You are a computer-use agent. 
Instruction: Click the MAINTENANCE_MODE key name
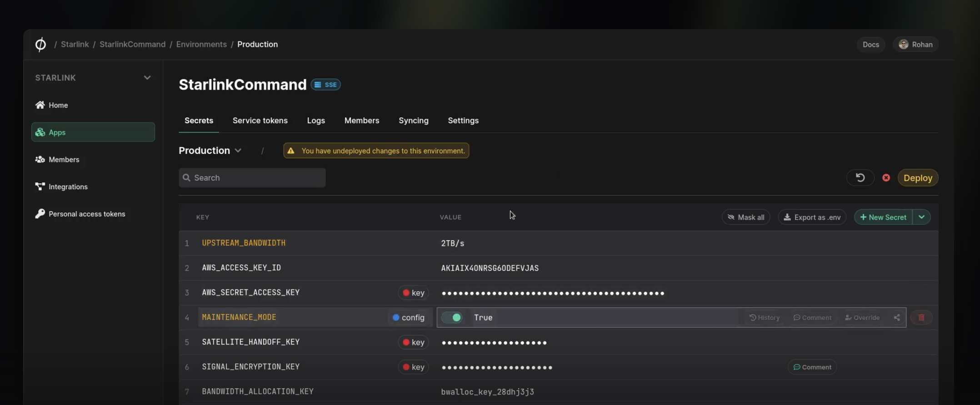tap(239, 318)
